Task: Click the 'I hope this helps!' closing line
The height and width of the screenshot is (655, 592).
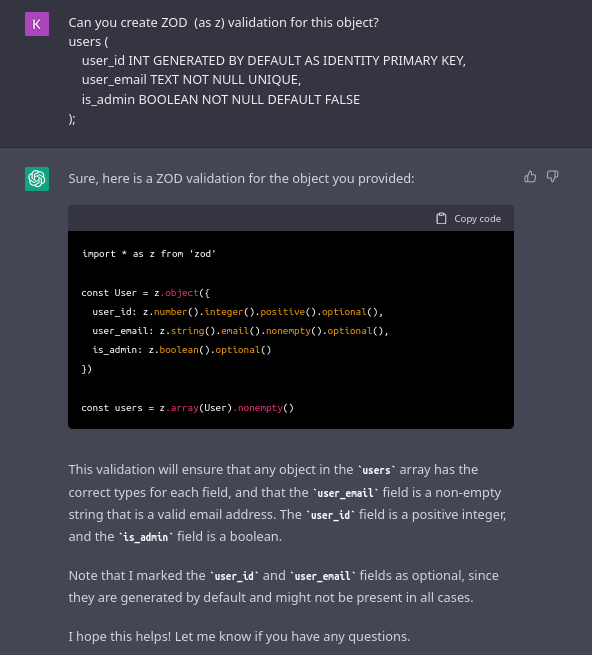Action: [239, 636]
